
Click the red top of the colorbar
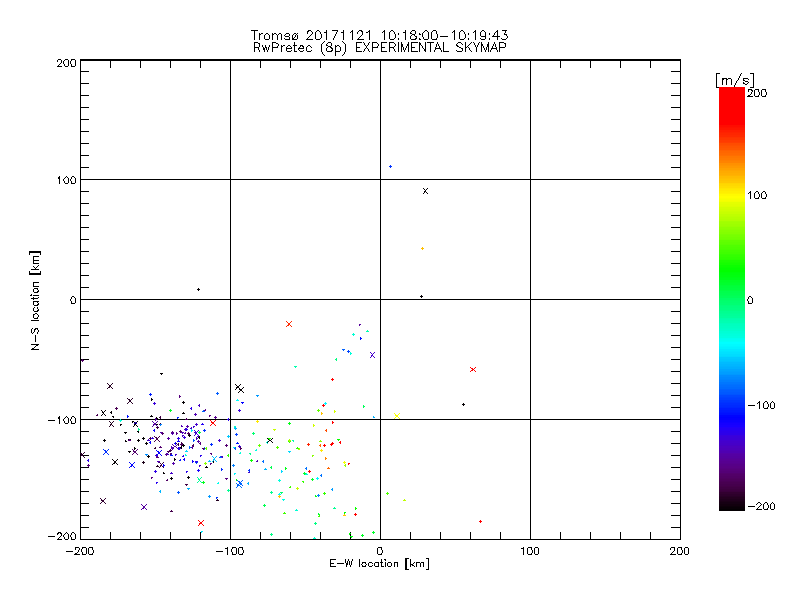(731, 95)
